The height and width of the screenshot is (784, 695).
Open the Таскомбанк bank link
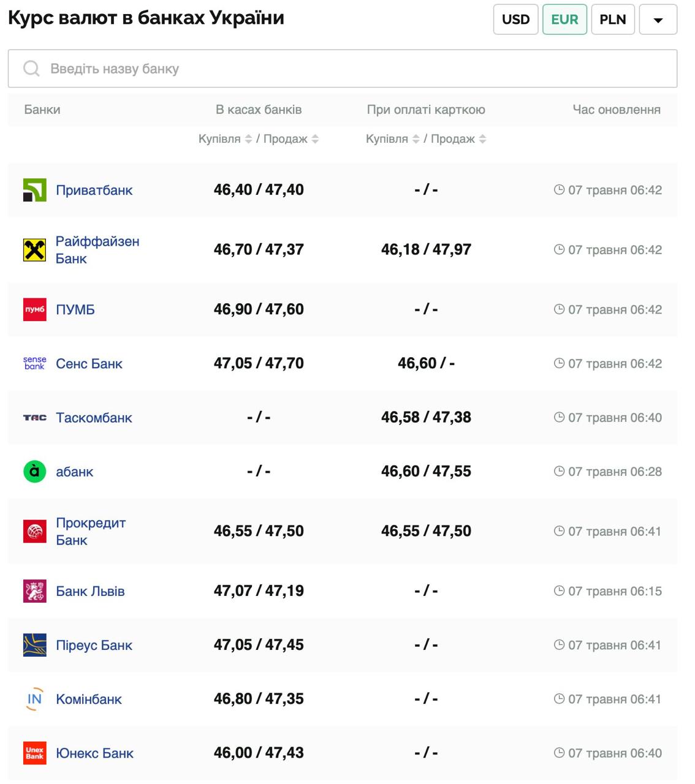94,418
